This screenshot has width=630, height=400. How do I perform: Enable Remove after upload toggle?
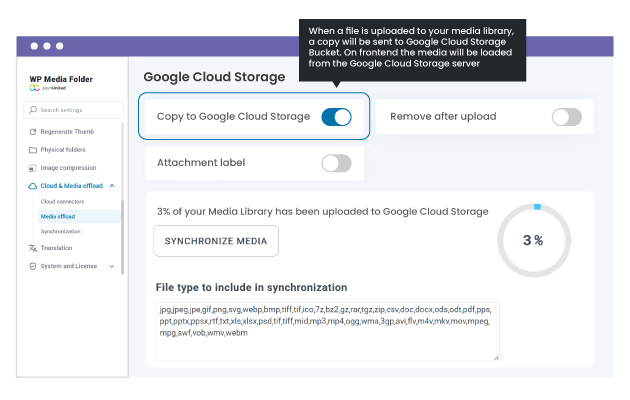(566, 117)
